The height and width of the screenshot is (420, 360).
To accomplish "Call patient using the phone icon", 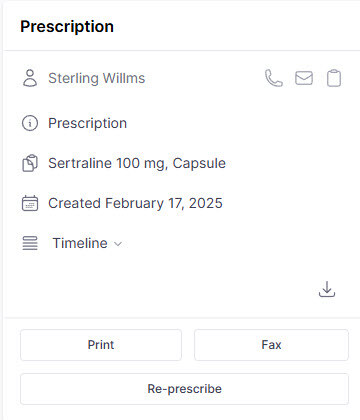I will 274,78.
